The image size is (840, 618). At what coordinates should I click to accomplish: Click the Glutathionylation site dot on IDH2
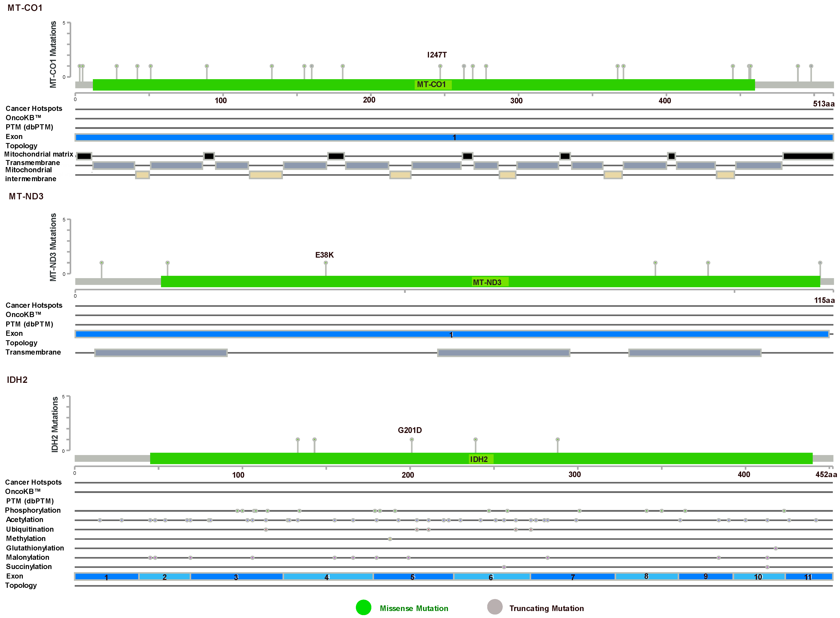[776, 548]
